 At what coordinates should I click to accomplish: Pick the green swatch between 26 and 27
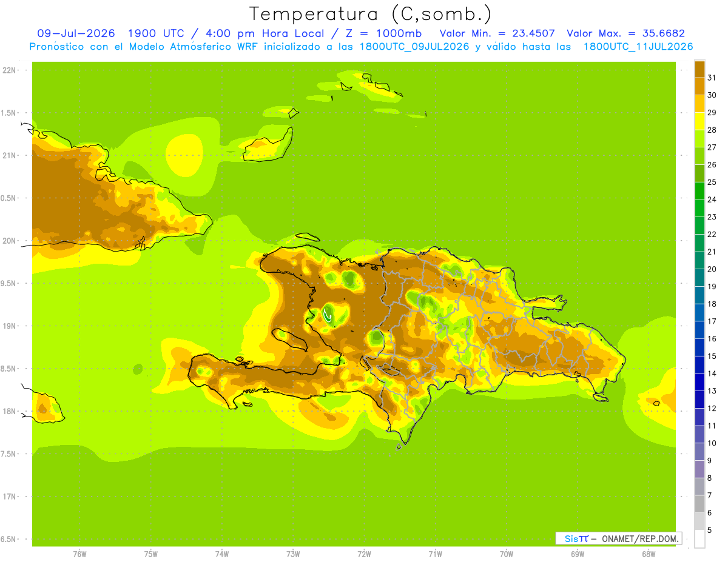[699, 156]
